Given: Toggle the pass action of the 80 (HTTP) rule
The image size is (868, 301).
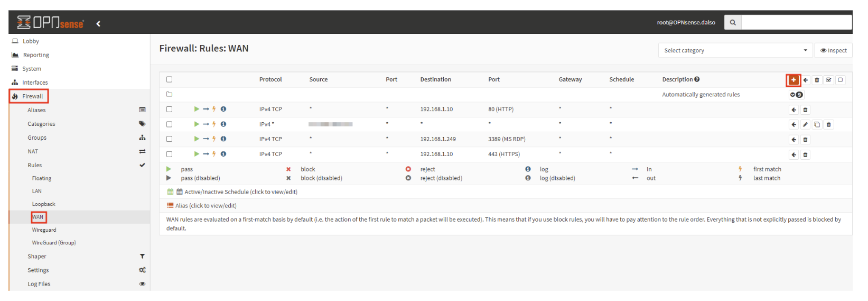Looking at the screenshot, I should [197, 109].
